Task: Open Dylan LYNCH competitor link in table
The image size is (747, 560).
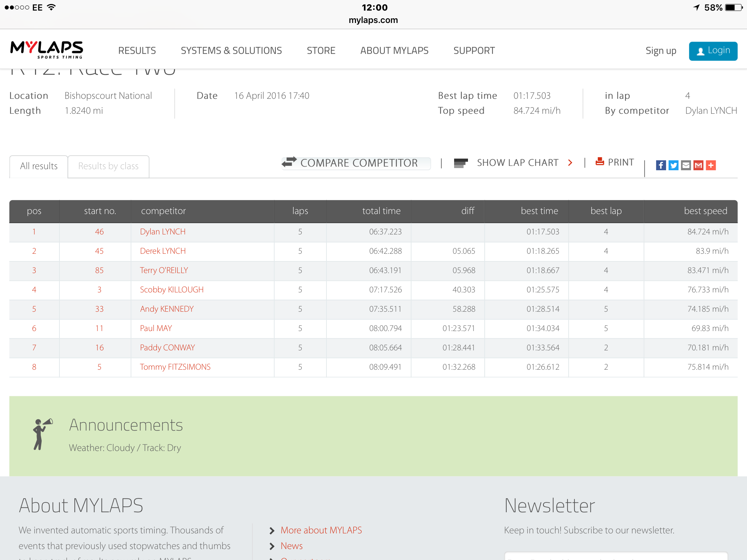Action: pos(163,232)
